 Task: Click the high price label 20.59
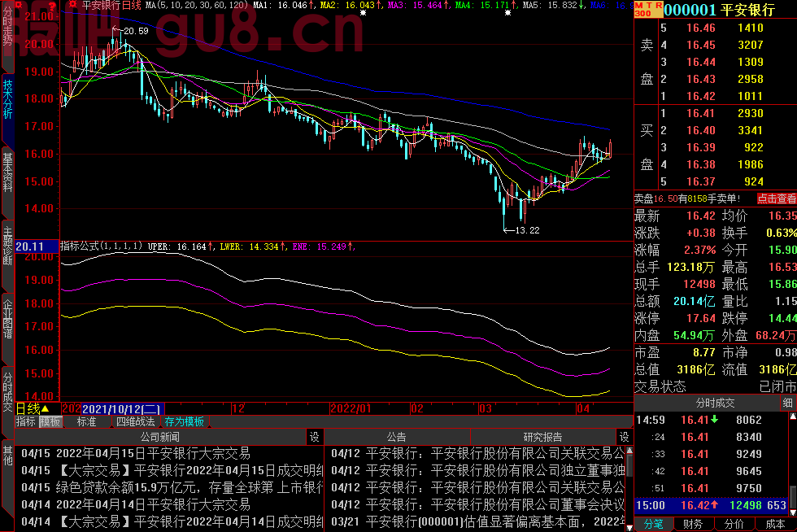point(136,31)
